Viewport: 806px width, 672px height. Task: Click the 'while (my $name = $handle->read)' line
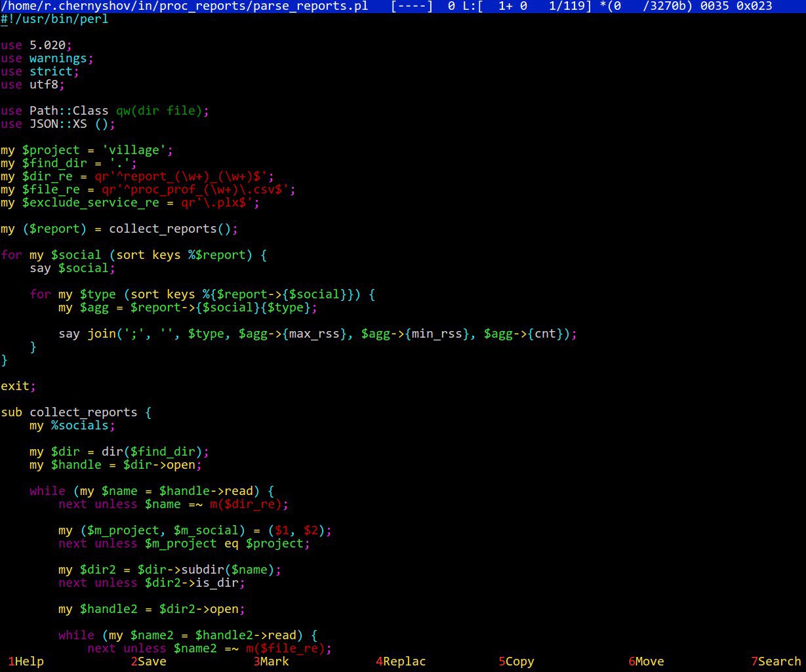click(x=151, y=491)
